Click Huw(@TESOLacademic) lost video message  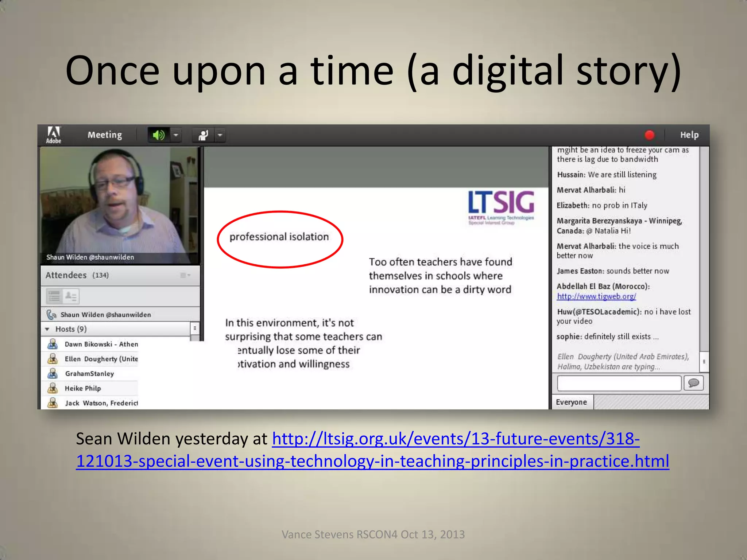(x=624, y=316)
